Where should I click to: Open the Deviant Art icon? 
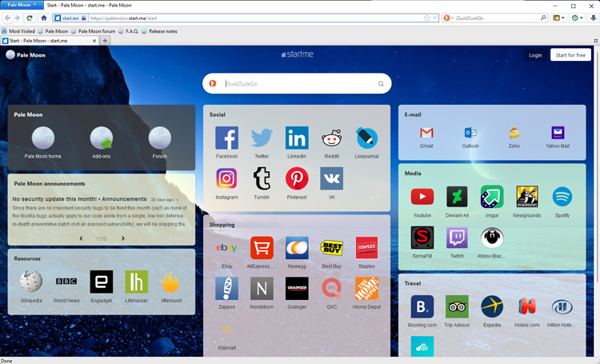tap(457, 197)
